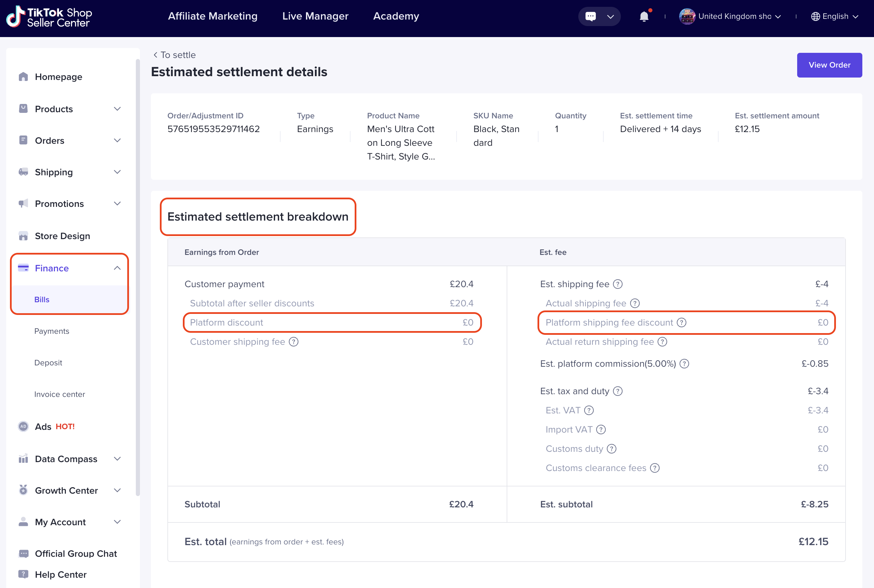874x588 pixels.
Task: Click the Est. VAT help icon
Action: [x=589, y=410]
